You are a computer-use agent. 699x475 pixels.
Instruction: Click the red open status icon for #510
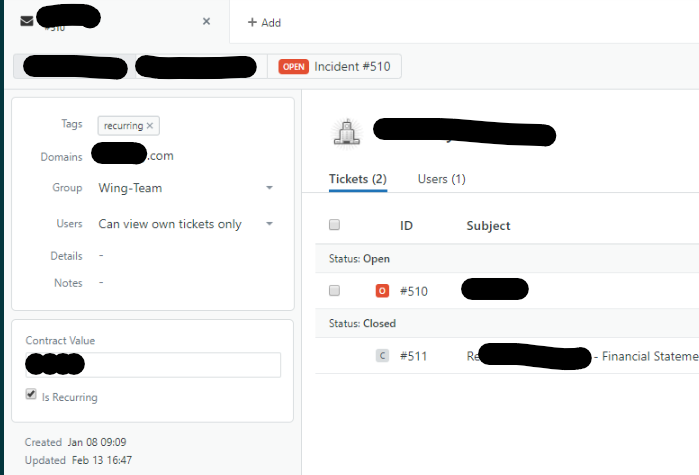point(382,291)
